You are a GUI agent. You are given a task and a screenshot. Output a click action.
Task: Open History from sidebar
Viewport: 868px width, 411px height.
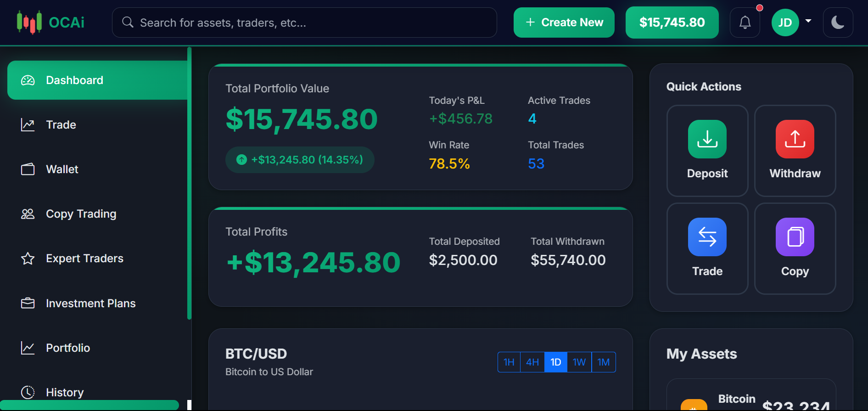point(98,393)
